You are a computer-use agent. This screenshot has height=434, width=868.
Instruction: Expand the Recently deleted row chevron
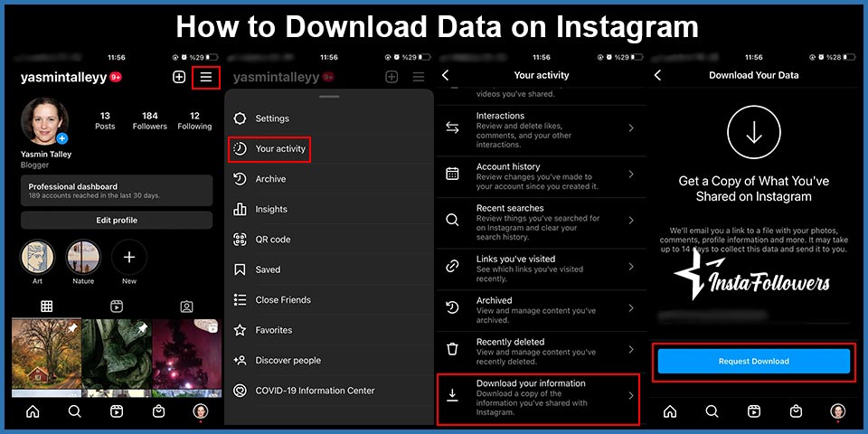(x=631, y=349)
